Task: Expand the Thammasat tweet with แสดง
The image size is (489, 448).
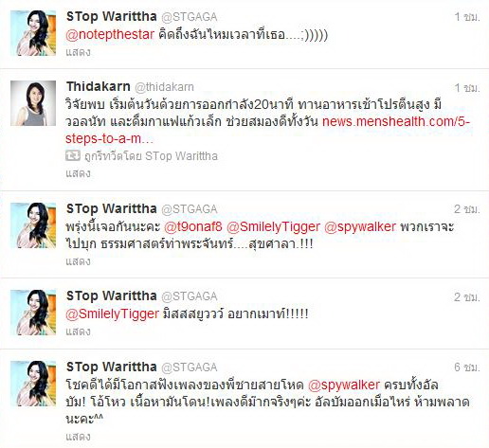Action: 78,261
